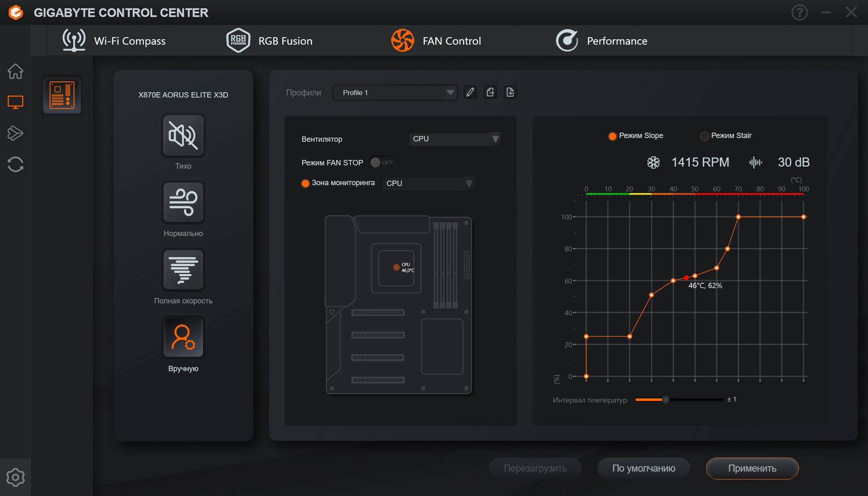This screenshot has height=496, width=868.
Task: Click the export profile icon
Action: coord(490,92)
